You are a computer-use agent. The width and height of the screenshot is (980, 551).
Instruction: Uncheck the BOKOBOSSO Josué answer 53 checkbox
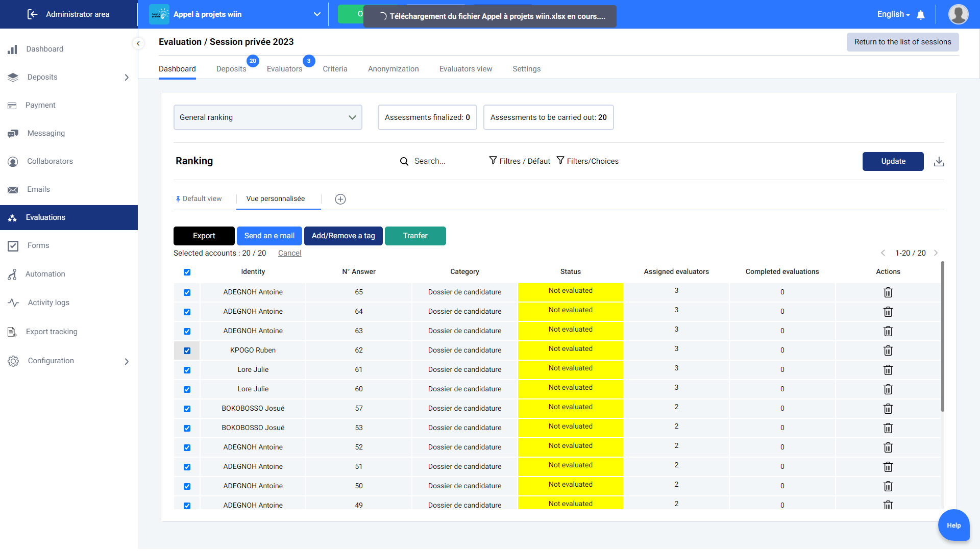click(187, 429)
